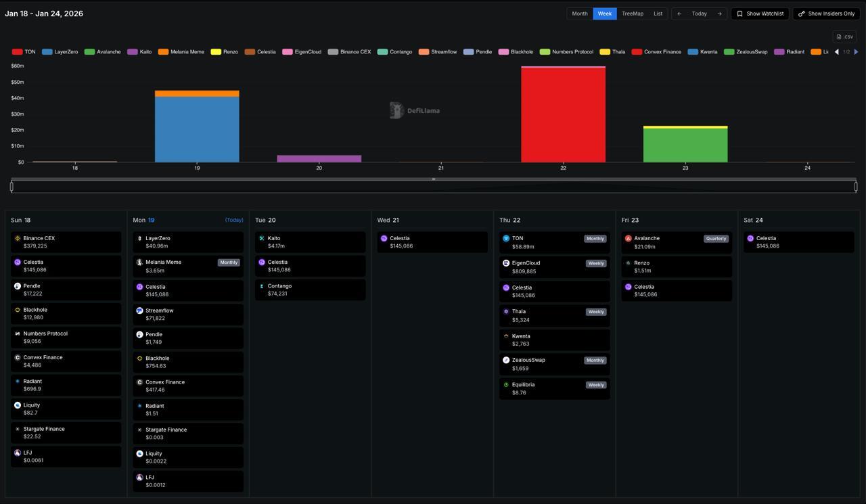
Task: Toggle Show Insiders Only filter
Action: (826, 14)
